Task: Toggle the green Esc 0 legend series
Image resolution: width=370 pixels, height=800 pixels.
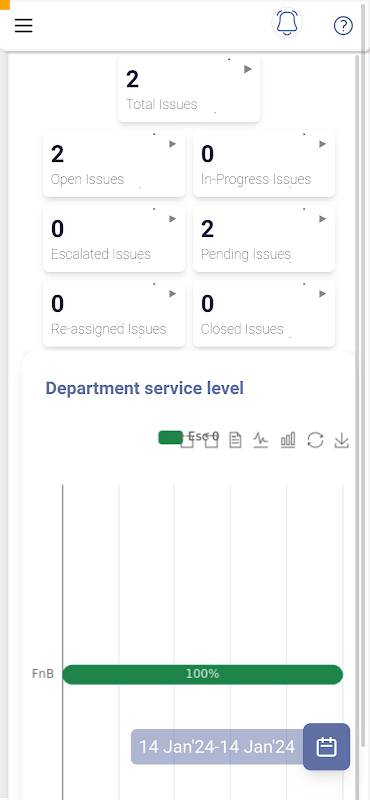Action: coord(188,437)
